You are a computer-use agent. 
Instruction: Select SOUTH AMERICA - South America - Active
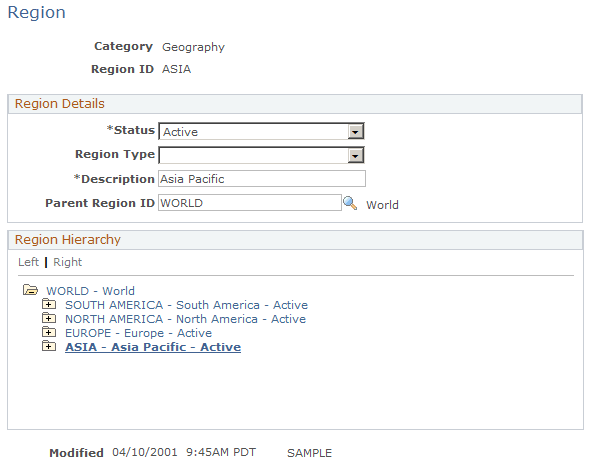(186, 305)
